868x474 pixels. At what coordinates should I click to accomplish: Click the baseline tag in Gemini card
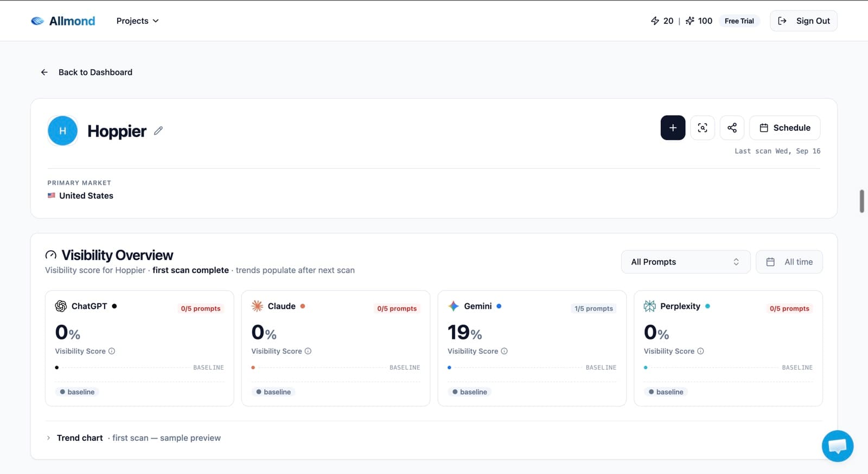[470, 392]
